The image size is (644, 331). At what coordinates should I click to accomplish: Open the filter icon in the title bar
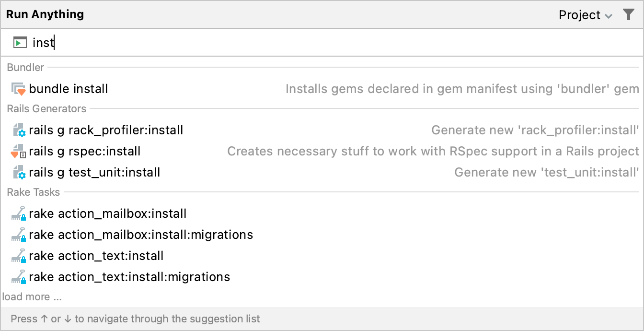pyautogui.click(x=629, y=14)
